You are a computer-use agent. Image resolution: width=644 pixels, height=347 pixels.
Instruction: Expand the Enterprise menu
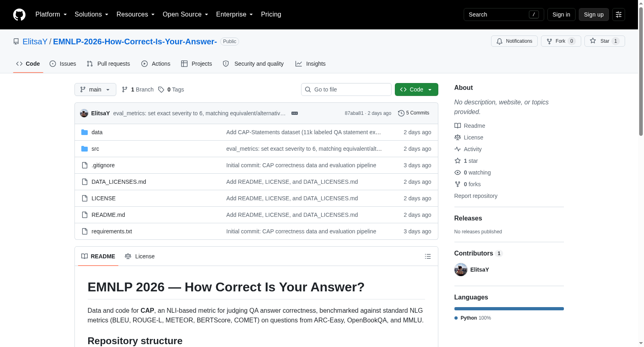234,15
